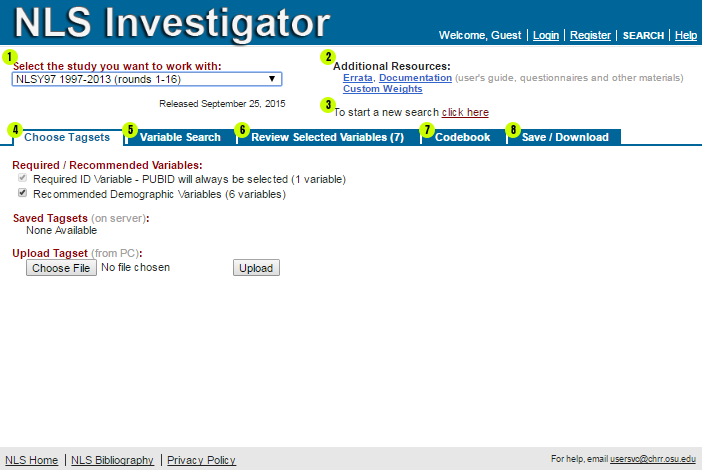702x470 pixels.
Task: Click the Register link in header
Action: [590, 35]
